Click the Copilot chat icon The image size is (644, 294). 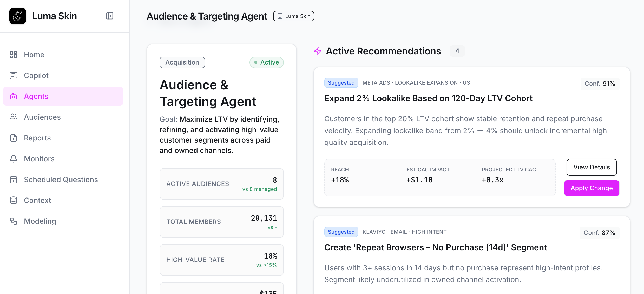coord(14,75)
